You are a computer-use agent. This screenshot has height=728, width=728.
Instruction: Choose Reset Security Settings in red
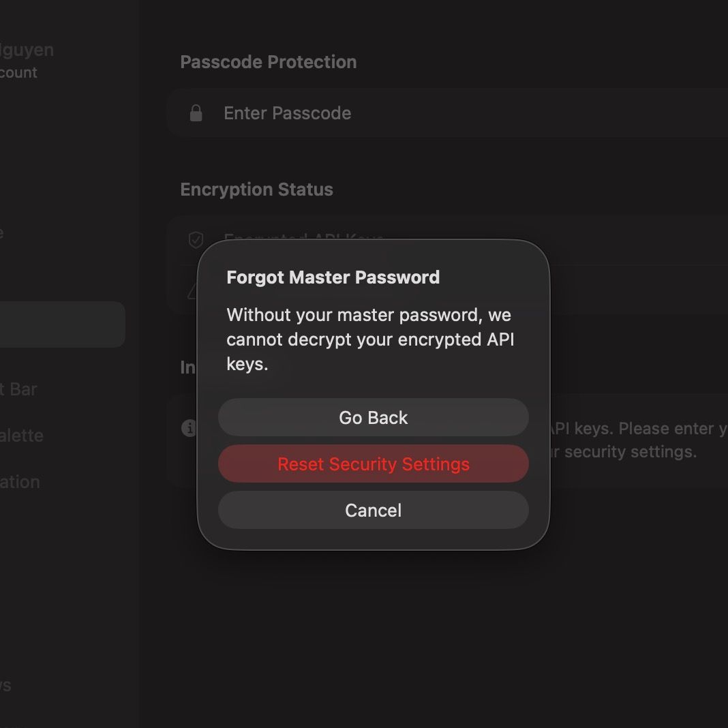tap(374, 464)
